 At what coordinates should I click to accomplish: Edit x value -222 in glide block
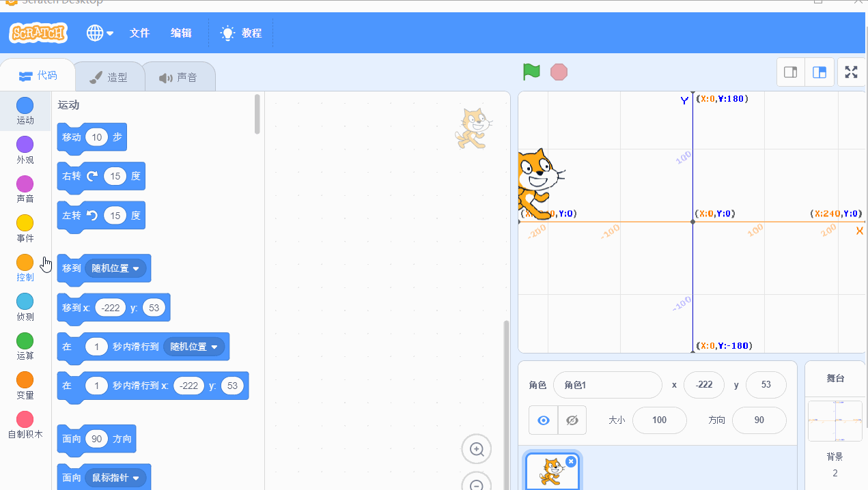[188, 386]
